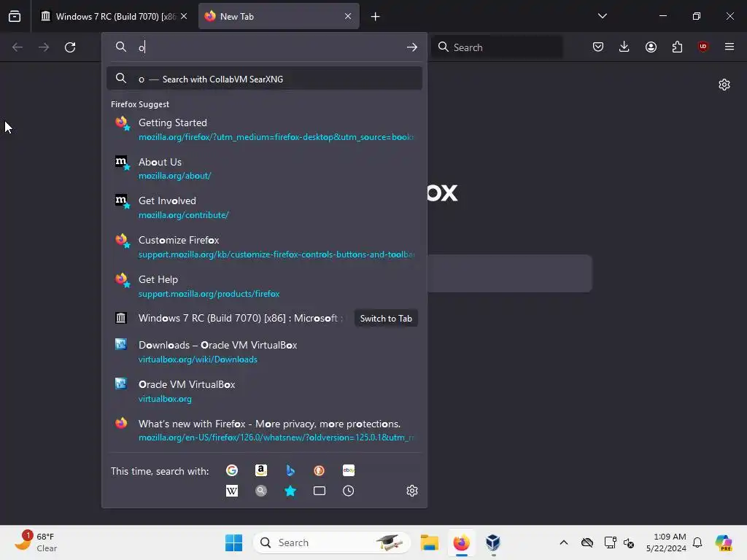Search this time with the magnifier engine
Viewport: 747px width, 560px height.
coord(261,491)
